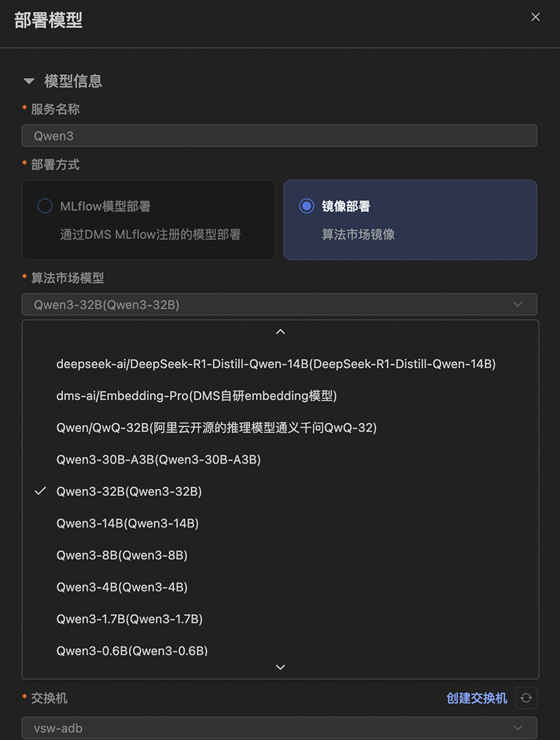Select Qwen/QwQ-32B model entry
560x740 pixels.
(217, 428)
